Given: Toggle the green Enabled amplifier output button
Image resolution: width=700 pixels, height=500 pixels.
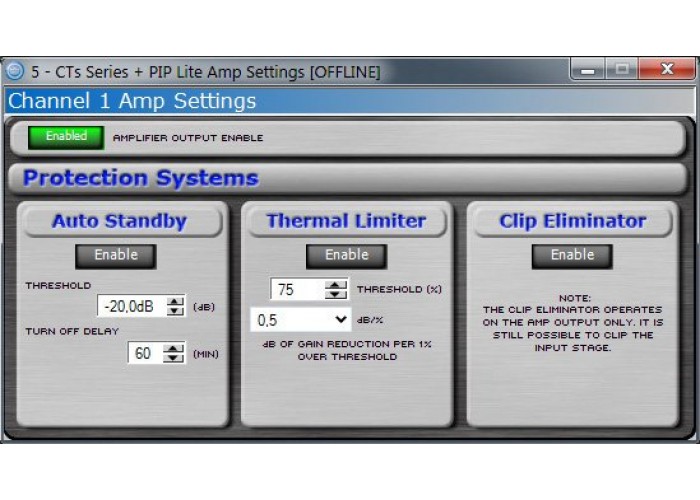Looking at the screenshot, I should coord(66,137).
